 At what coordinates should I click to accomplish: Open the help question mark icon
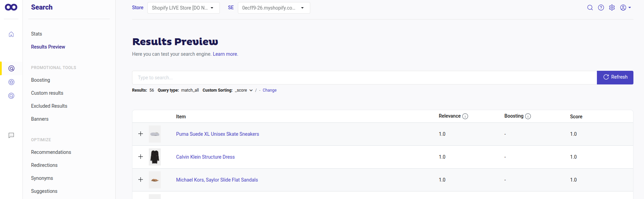tap(601, 8)
